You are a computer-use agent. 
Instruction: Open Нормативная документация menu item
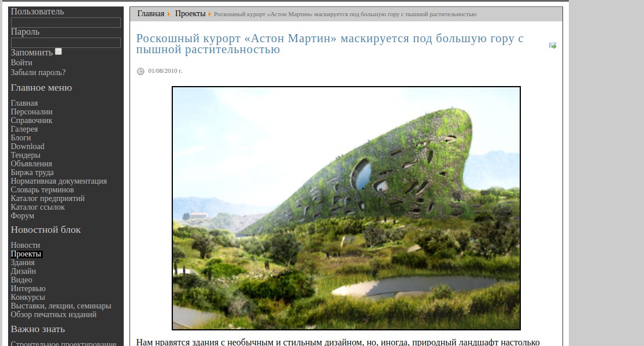pos(59,181)
